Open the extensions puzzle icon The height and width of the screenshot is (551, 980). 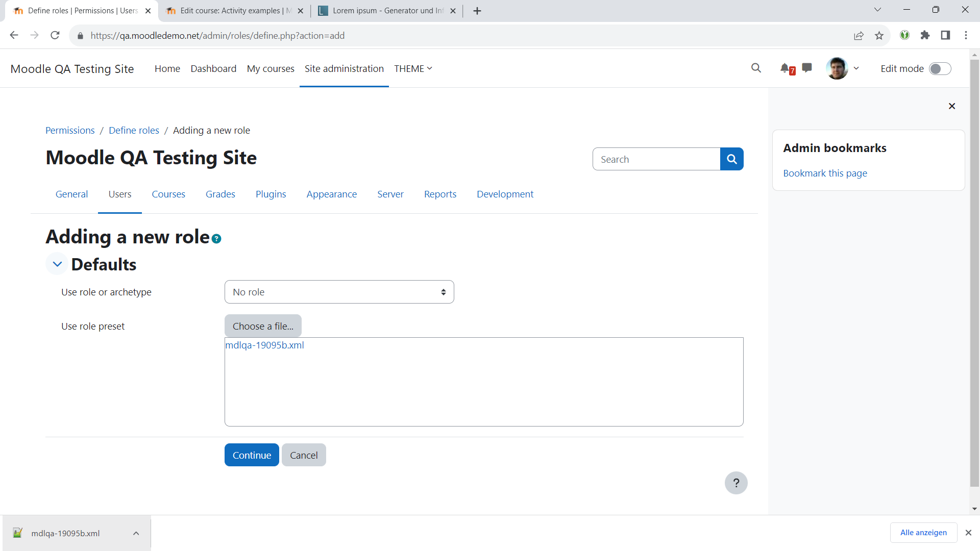pos(925,35)
